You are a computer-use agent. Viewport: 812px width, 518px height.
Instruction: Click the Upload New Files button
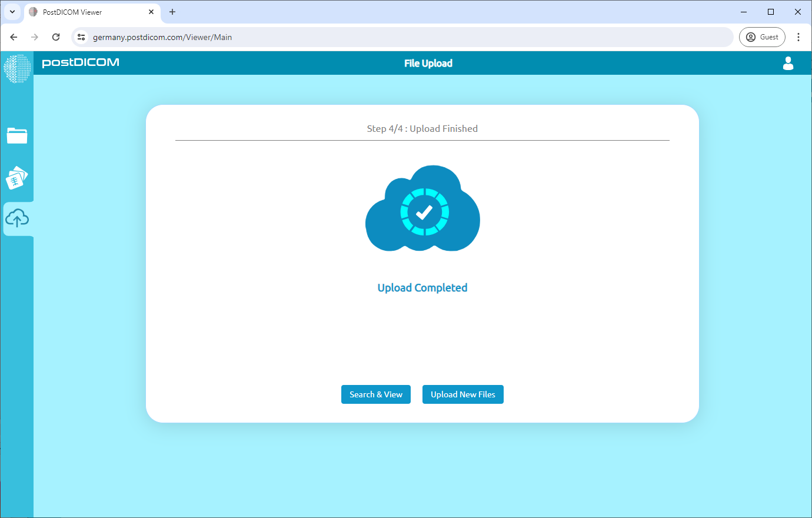point(462,394)
